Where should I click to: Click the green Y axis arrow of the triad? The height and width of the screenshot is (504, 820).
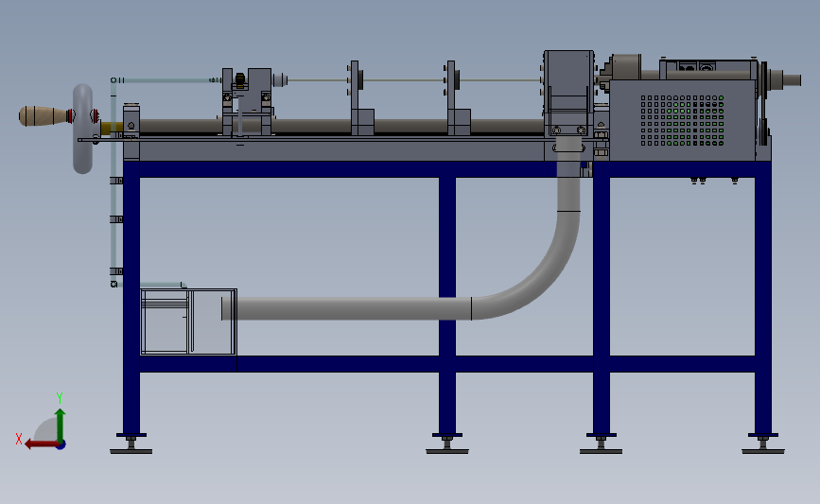(x=61, y=425)
